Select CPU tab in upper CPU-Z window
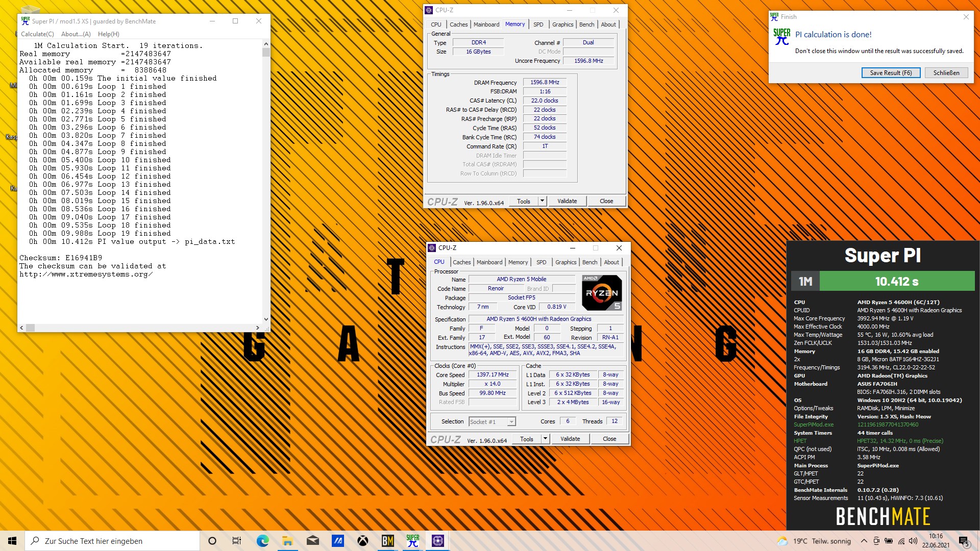 click(436, 24)
